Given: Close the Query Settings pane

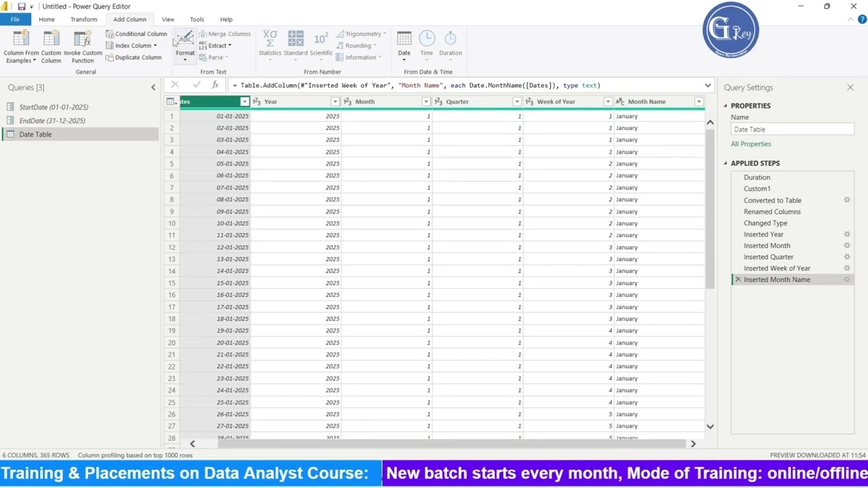Looking at the screenshot, I should point(850,87).
